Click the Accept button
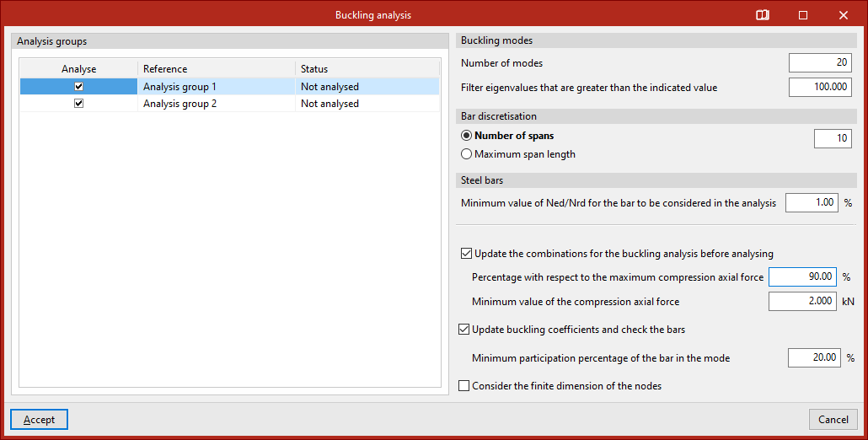 point(39,420)
